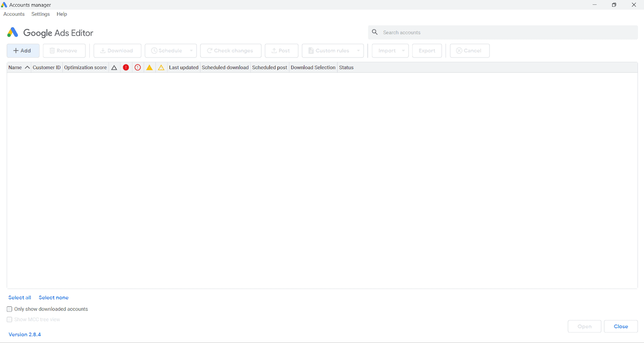Click the Remove button
The image size is (644, 343).
pyautogui.click(x=64, y=51)
